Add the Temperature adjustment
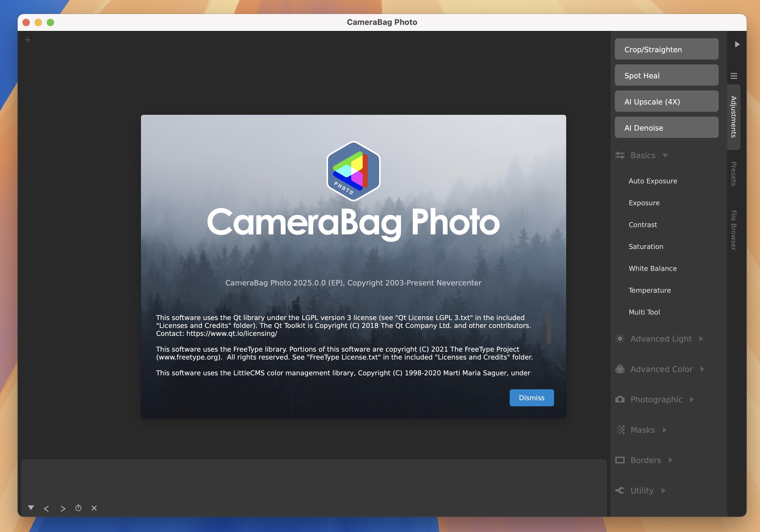 point(649,290)
